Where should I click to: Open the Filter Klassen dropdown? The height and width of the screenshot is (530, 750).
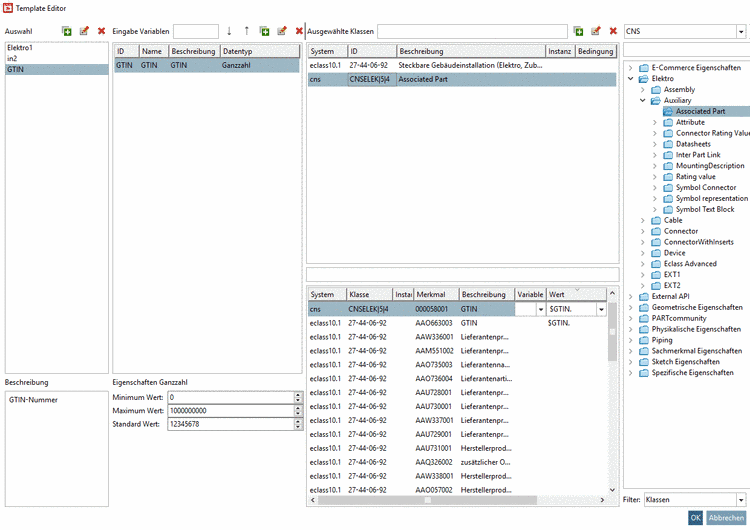(742, 499)
